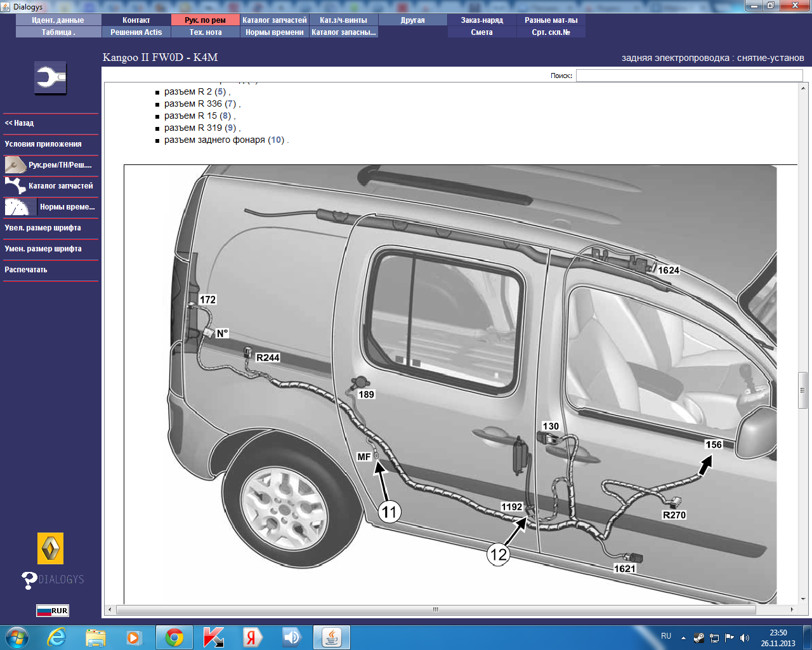
Task: Open the Смета tab
Action: pos(482,32)
